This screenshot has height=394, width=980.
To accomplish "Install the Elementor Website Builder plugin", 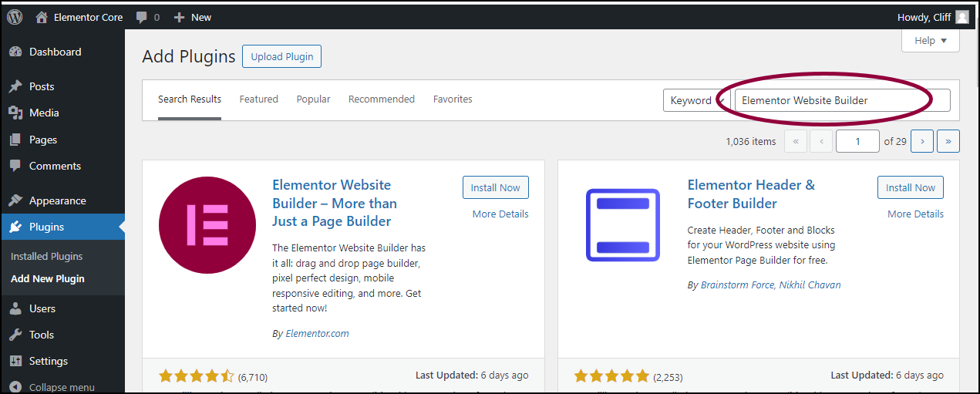I will click(496, 187).
